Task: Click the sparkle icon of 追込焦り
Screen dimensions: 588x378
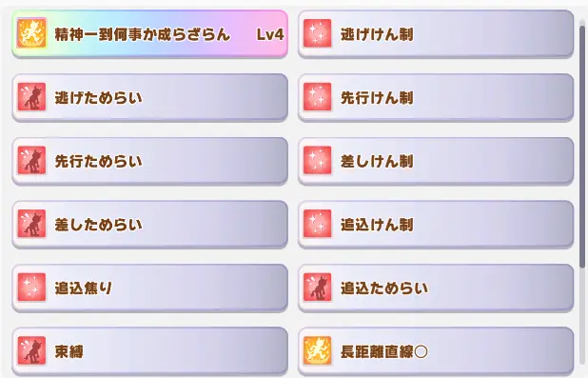Action: 32,288
